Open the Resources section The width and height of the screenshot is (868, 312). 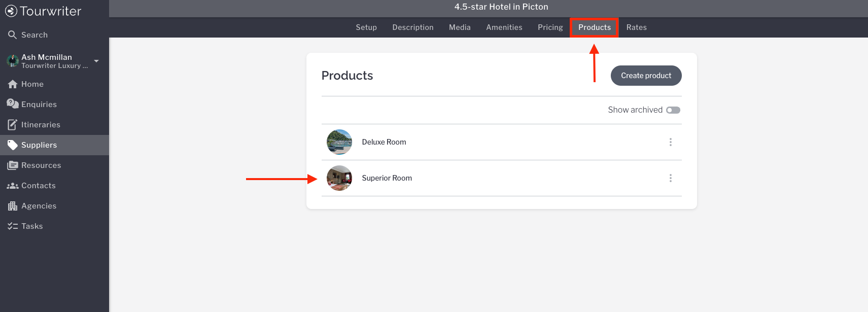click(41, 165)
